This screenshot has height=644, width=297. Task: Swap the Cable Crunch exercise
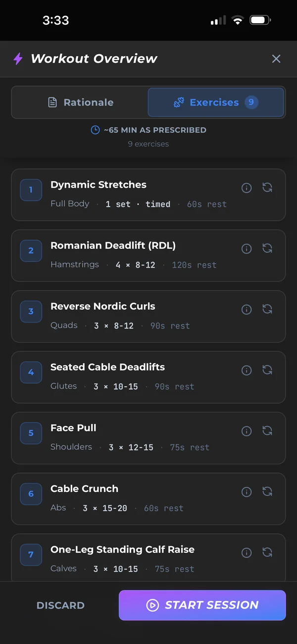coord(267,492)
